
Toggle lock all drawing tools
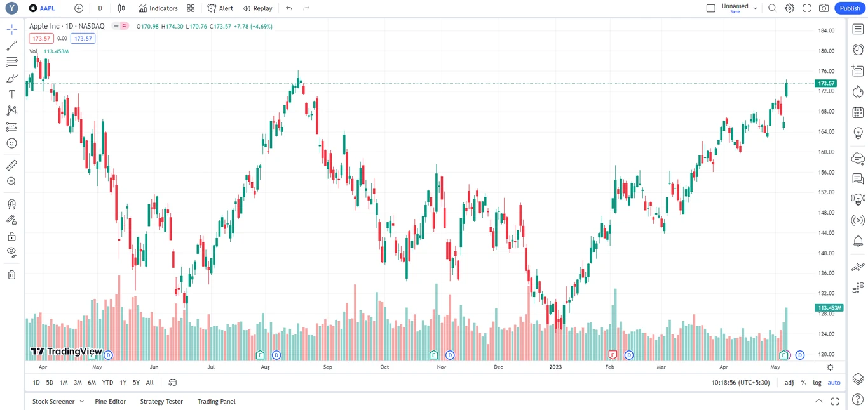(11, 237)
